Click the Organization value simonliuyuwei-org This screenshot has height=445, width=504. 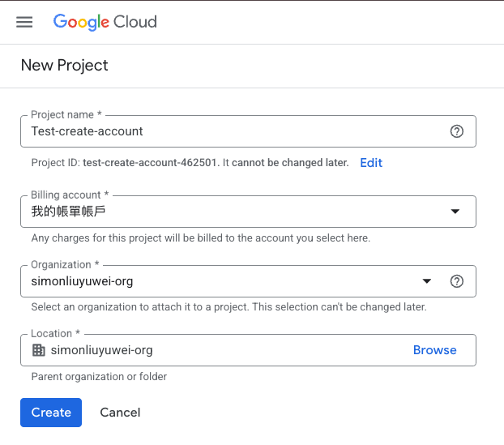tap(82, 281)
